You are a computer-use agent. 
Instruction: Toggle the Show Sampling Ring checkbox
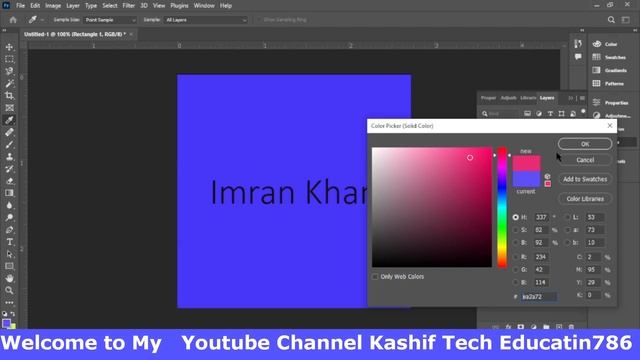click(x=258, y=20)
